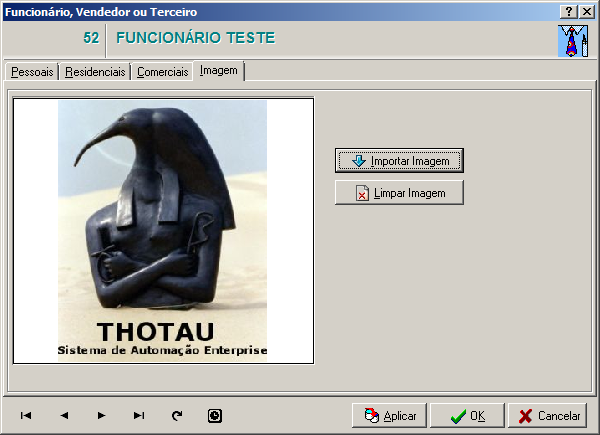
Task: Select the Comerciais tab
Action: (x=162, y=72)
